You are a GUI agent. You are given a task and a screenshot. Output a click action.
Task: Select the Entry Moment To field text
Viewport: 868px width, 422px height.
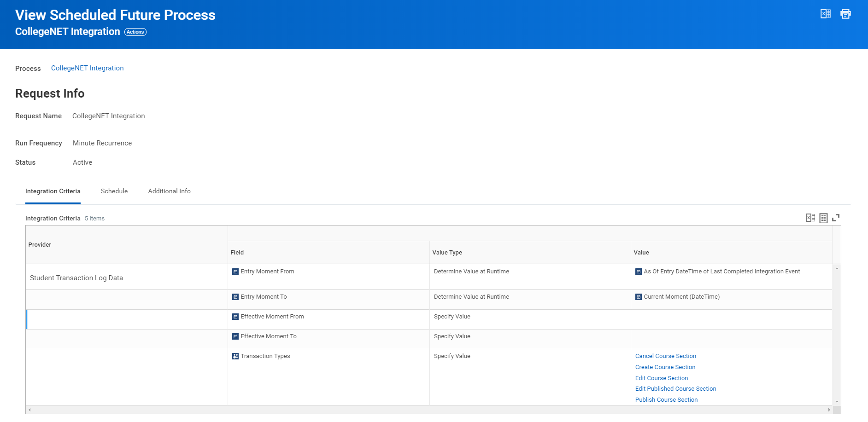click(x=264, y=297)
